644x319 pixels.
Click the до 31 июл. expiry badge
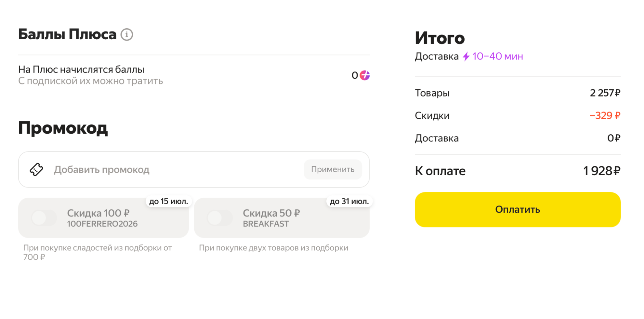pyautogui.click(x=349, y=201)
